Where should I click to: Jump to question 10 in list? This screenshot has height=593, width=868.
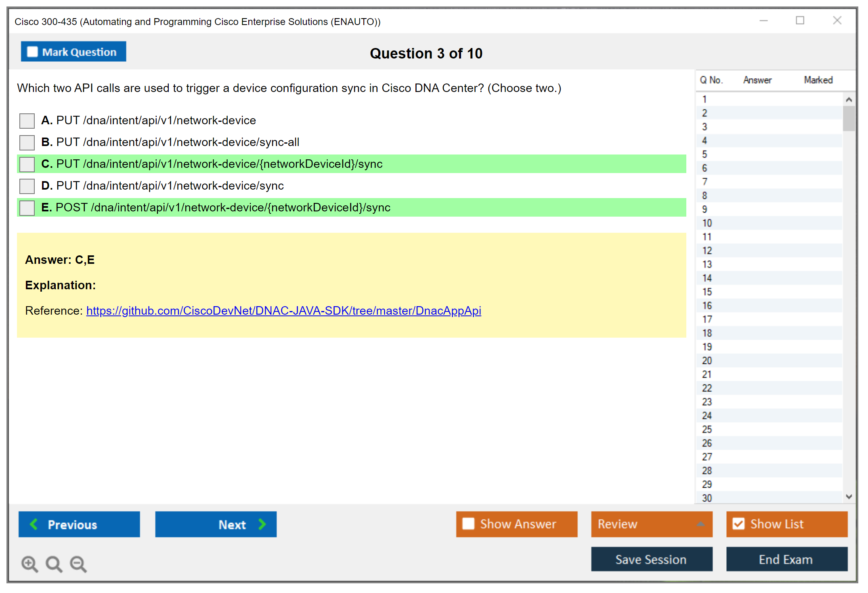[x=707, y=223]
